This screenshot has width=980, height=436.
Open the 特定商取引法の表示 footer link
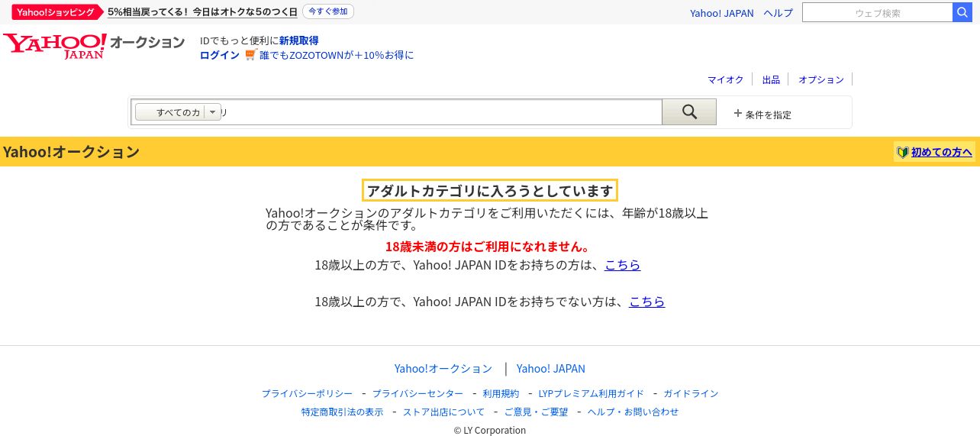tap(343, 412)
